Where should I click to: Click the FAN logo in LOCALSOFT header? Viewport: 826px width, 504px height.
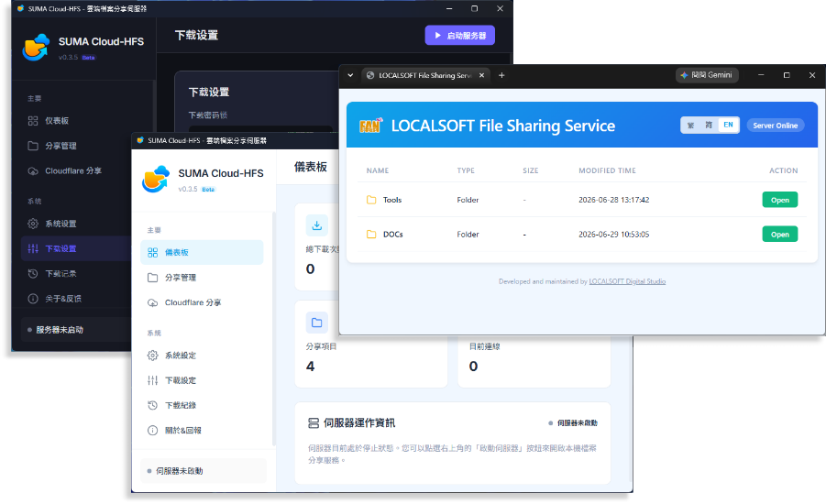point(370,126)
